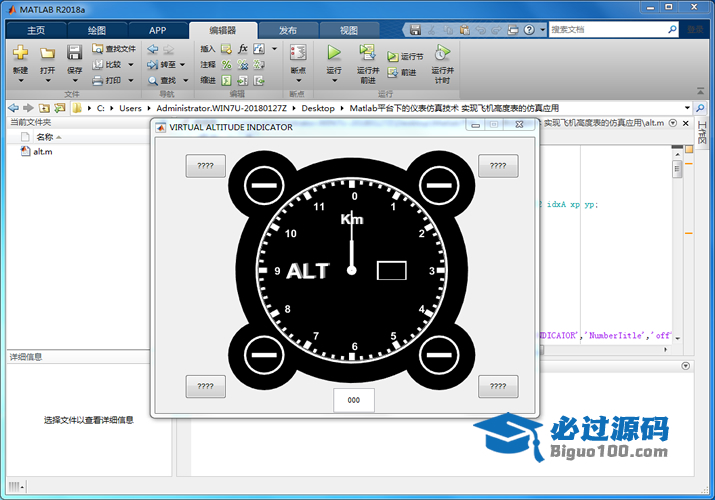The width and height of the screenshot is (715, 500).
Task: Click the increase indent icon
Action: coord(243,81)
